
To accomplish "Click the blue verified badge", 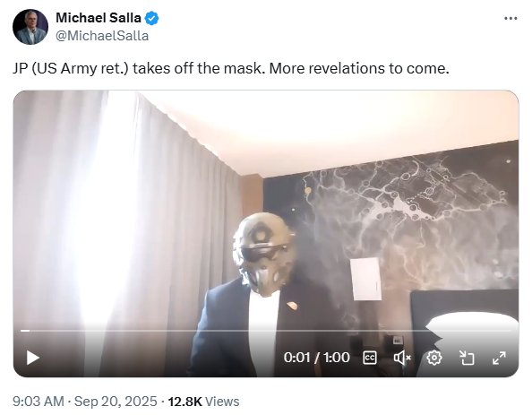I will [151, 18].
